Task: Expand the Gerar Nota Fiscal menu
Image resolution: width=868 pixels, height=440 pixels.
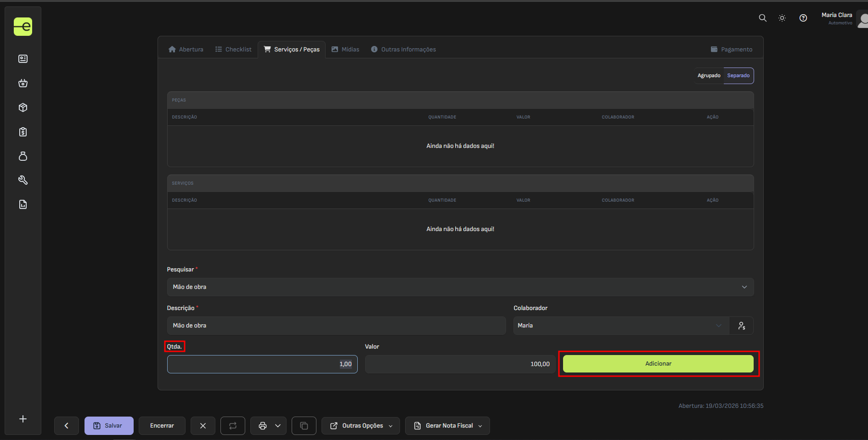Action: (448, 426)
